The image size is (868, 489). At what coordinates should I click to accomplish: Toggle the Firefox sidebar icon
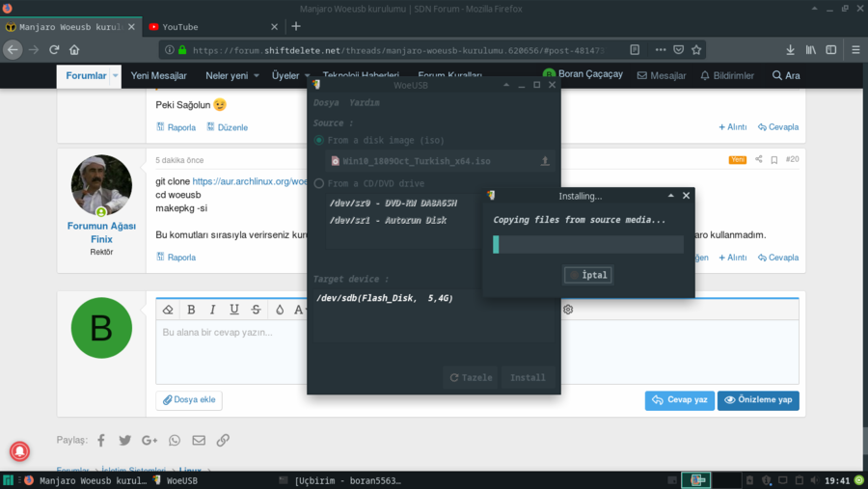(x=831, y=50)
